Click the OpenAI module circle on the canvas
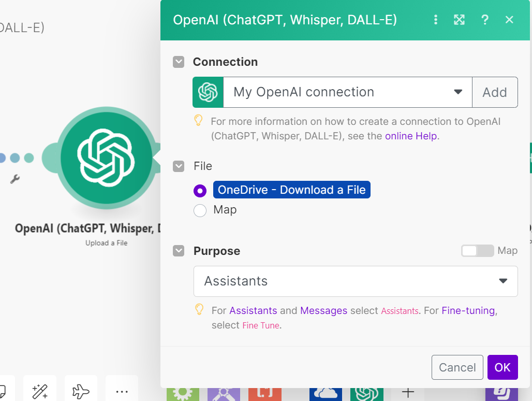Viewport: 532px width, 401px height. click(x=106, y=158)
